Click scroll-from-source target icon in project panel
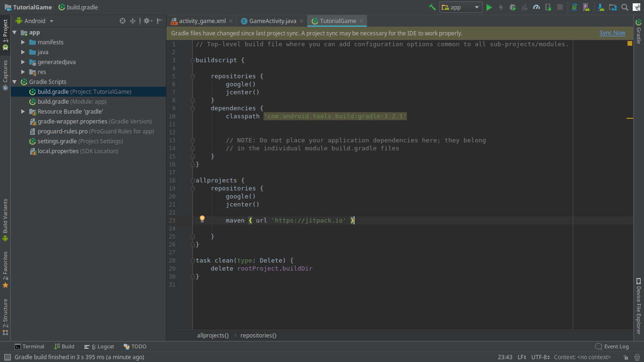The height and width of the screenshot is (362, 644). (123, 21)
